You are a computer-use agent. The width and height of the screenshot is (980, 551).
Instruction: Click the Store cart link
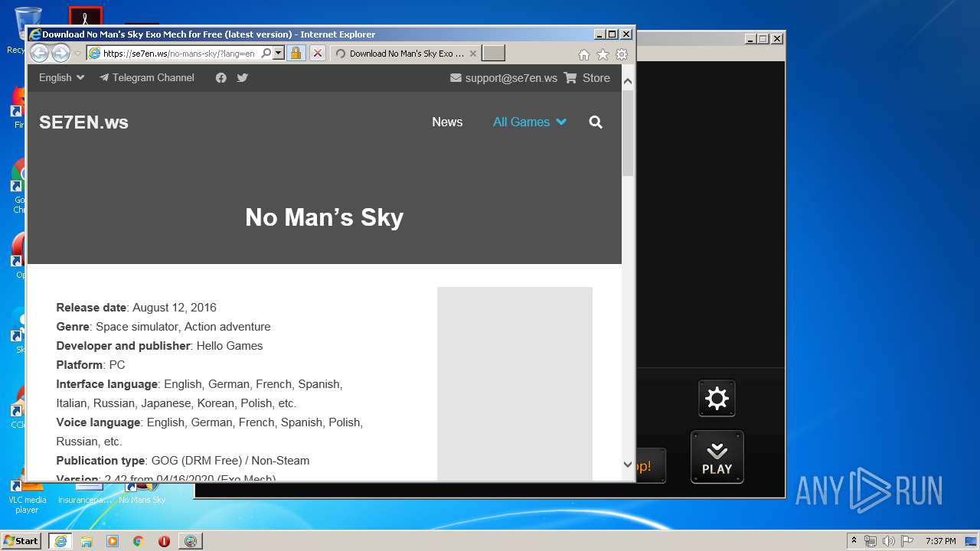[587, 78]
